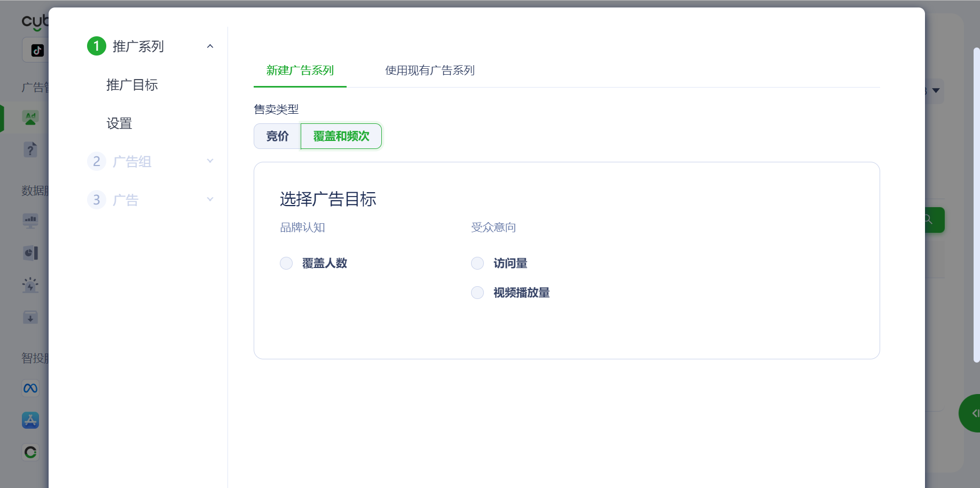Collapse the 推广系列 step section
Viewport: 980px width, 488px height.
click(x=210, y=46)
